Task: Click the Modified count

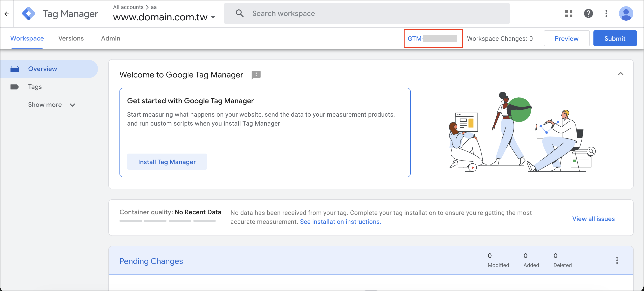Action: (498, 260)
